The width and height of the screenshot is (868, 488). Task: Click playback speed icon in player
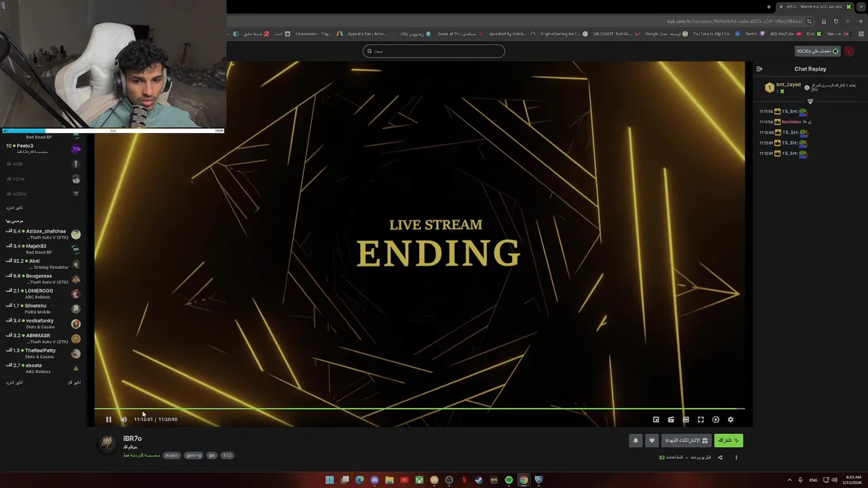pyautogui.click(x=715, y=420)
